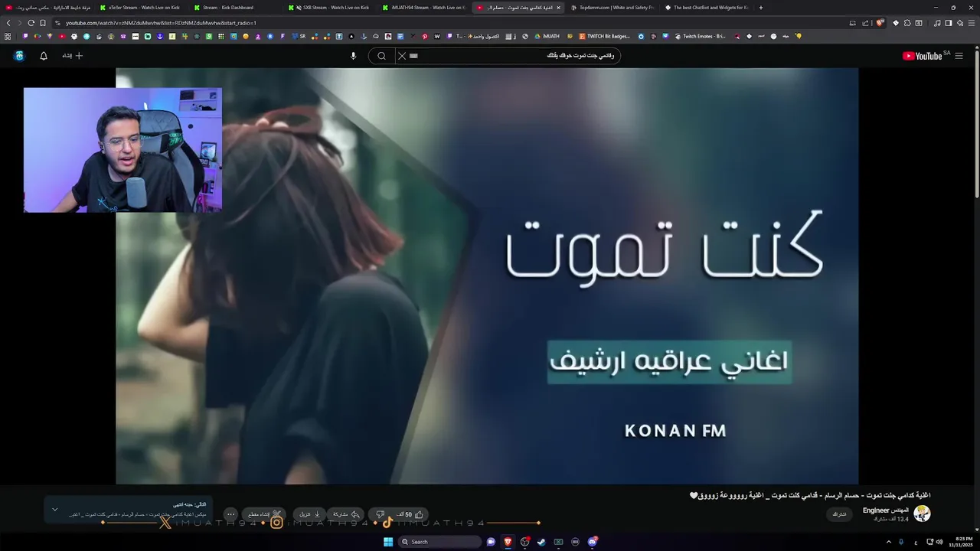Open the Brave Shields lion icon
This screenshot has width=980, height=551.
[x=880, y=23]
